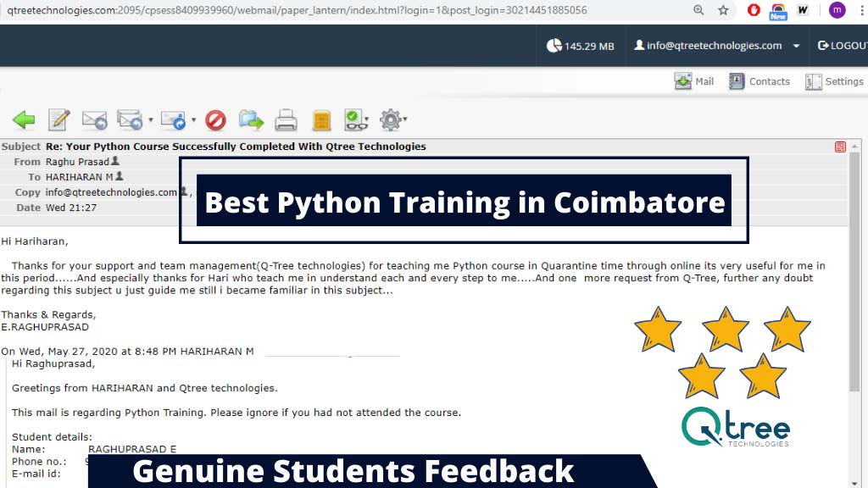868x488 pixels.
Task: Add info@qtreetechnologies.com copy recipient to contacts
Action: tap(184, 191)
